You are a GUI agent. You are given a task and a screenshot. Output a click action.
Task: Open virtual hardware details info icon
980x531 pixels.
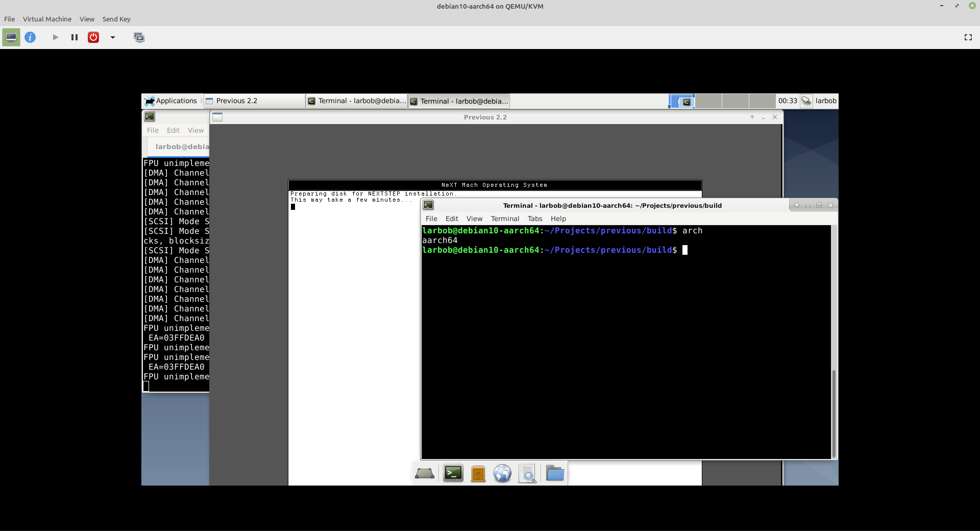pos(30,37)
